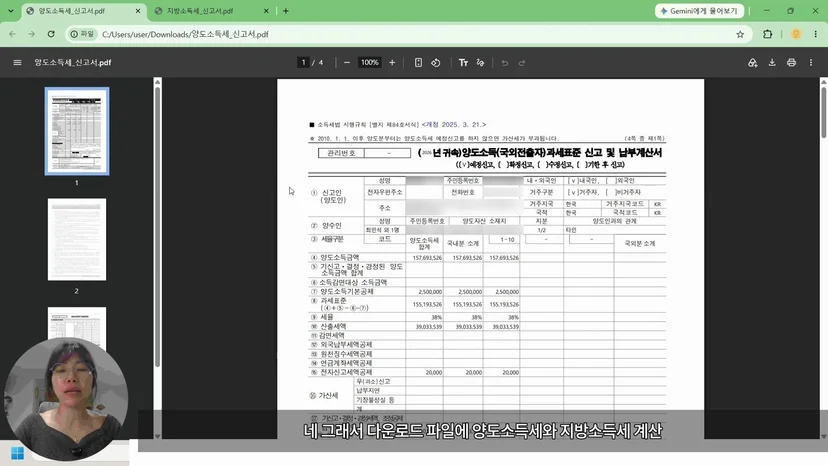Click the redo arrow in PDF toolbar

click(x=522, y=63)
